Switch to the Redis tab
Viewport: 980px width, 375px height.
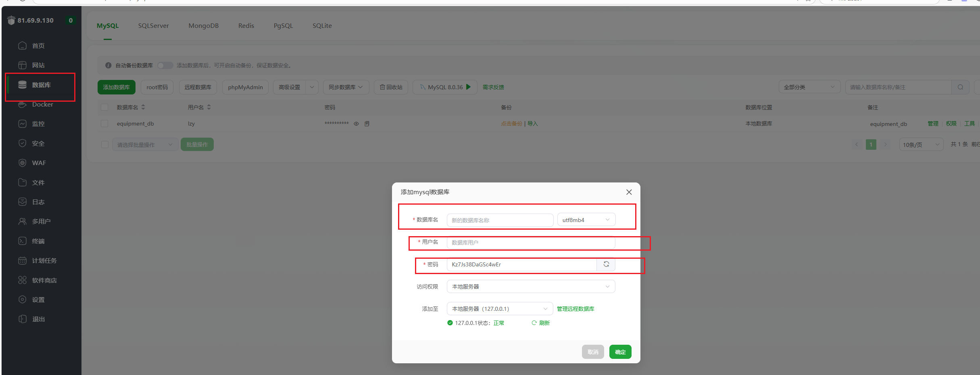click(x=246, y=25)
